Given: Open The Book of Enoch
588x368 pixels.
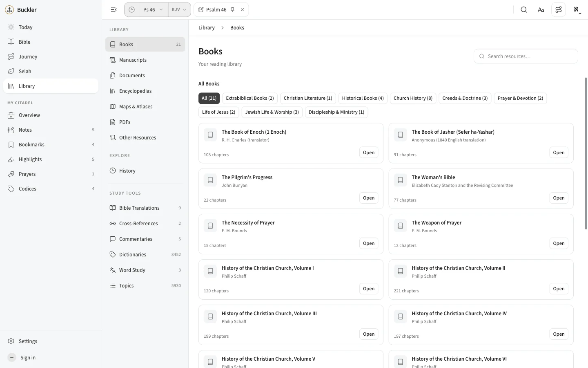Looking at the screenshot, I should pos(369,153).
